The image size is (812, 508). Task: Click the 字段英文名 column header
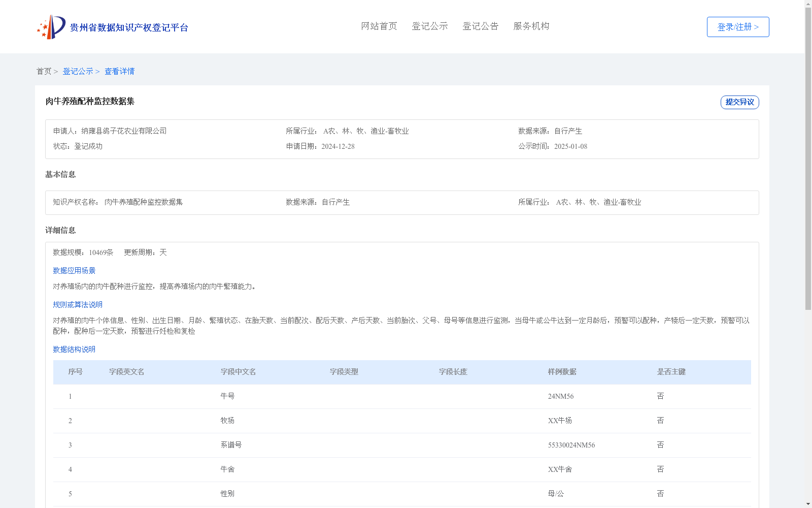coord(126,372)
